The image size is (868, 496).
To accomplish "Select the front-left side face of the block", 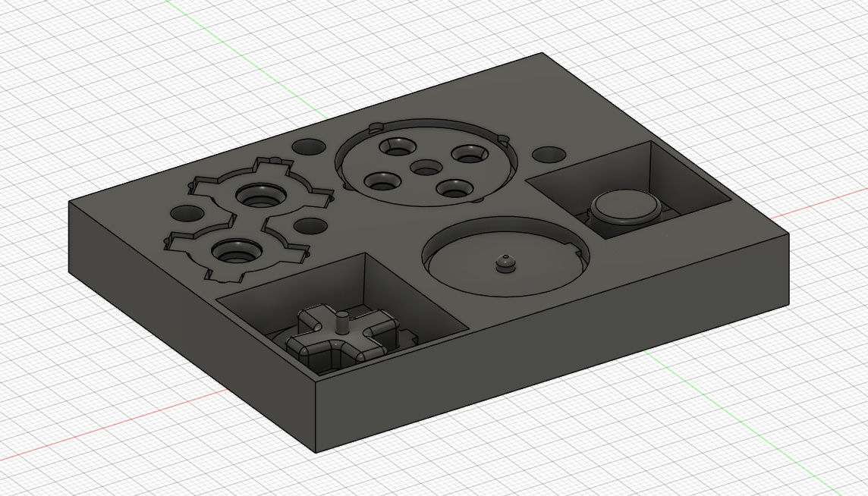I will [192, 327].
